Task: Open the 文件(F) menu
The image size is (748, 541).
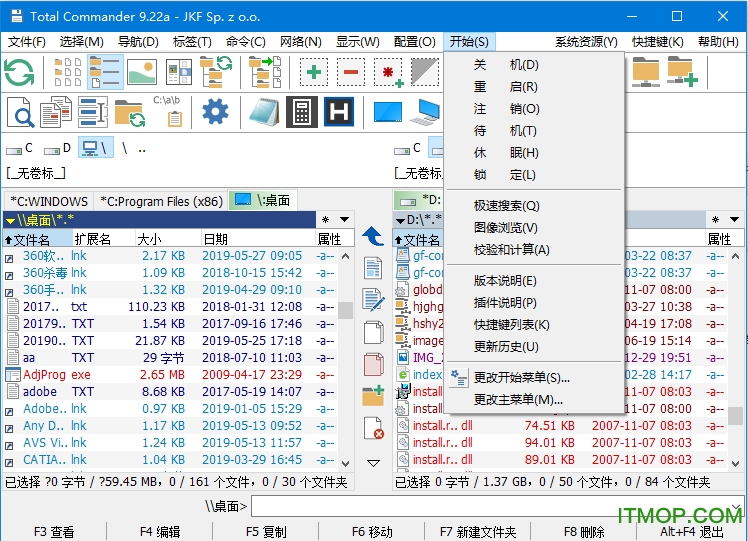Action: point(27,42)
